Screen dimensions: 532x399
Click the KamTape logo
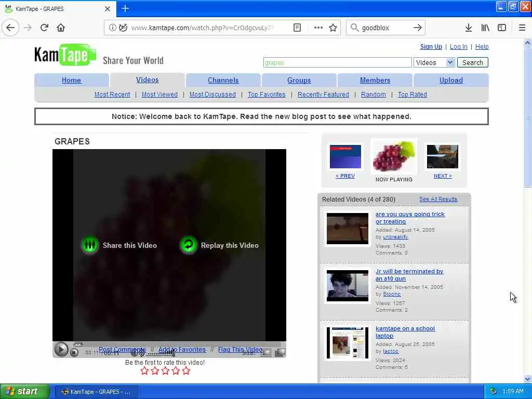coord(65,55)
